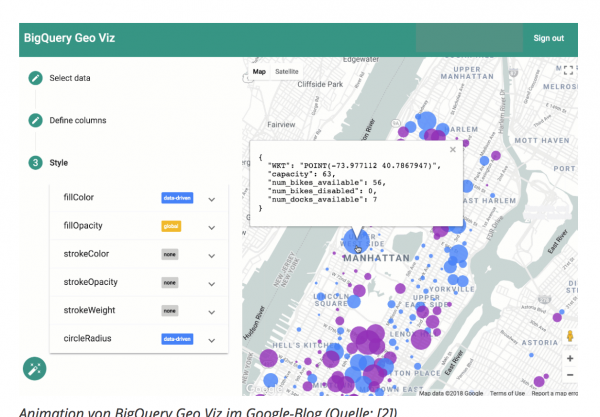Click the pencil icon beside Select data

(35, 78)
